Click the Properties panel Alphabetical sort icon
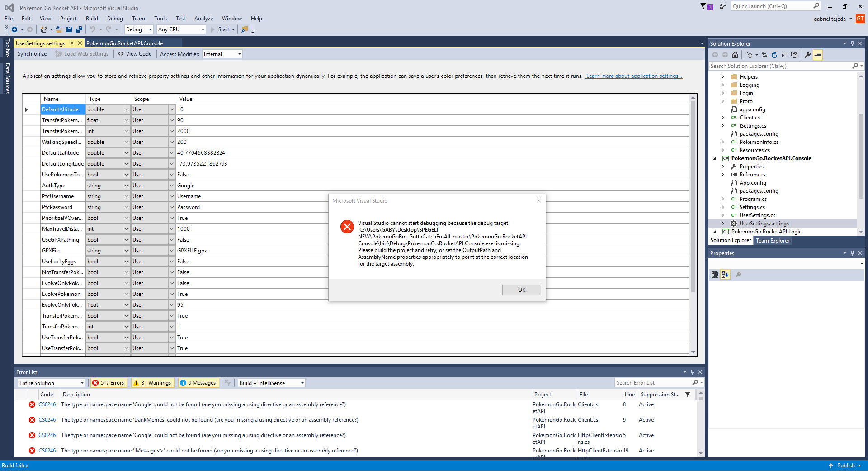Viewport: 868px width, 471px height. pyautogui.click(x=725, y=275)
